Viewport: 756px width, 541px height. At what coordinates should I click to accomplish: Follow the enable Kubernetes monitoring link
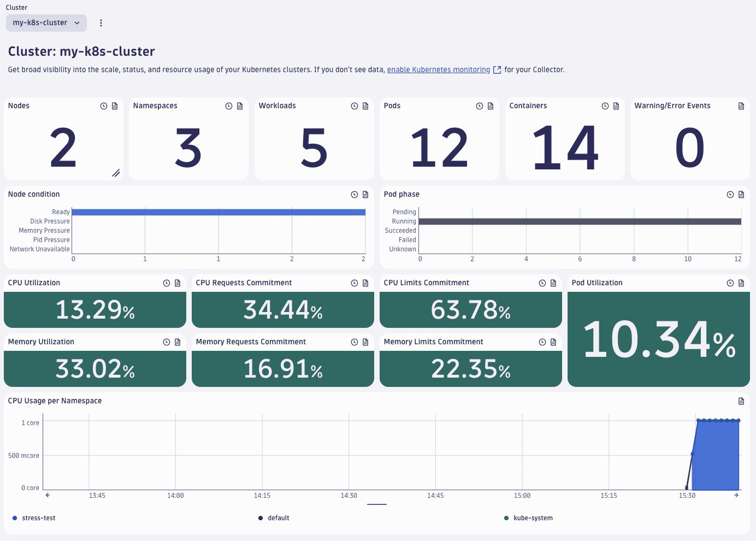439,70
